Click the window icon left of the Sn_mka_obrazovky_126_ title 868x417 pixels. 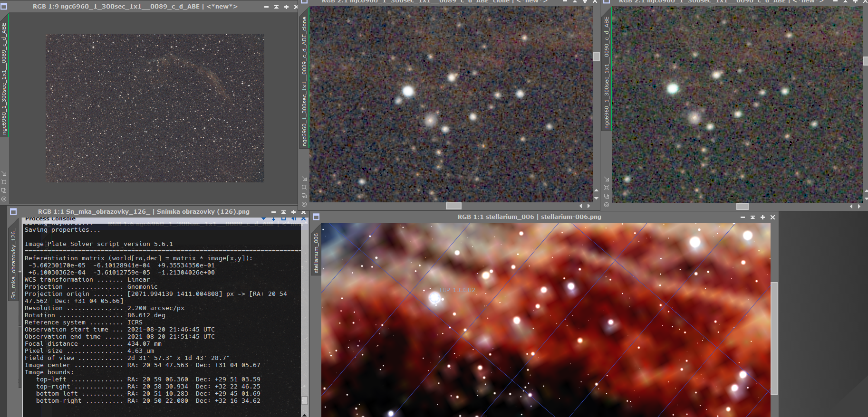coord(13,212)
